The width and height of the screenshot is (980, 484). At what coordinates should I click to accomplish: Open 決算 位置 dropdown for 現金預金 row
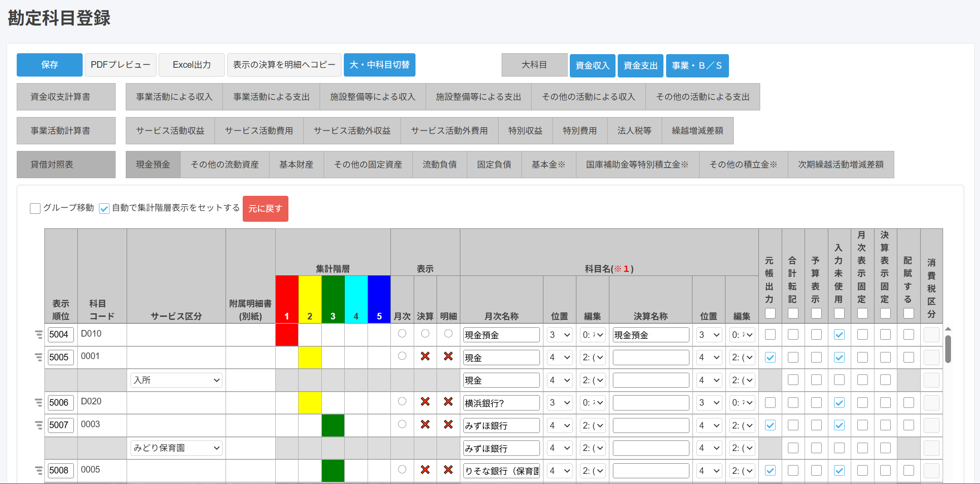[x=709, y=335]
